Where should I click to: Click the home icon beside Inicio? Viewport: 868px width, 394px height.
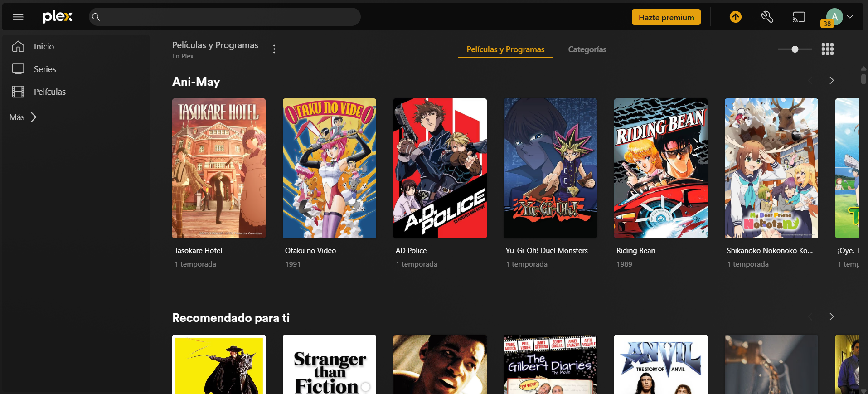point(18,46)
